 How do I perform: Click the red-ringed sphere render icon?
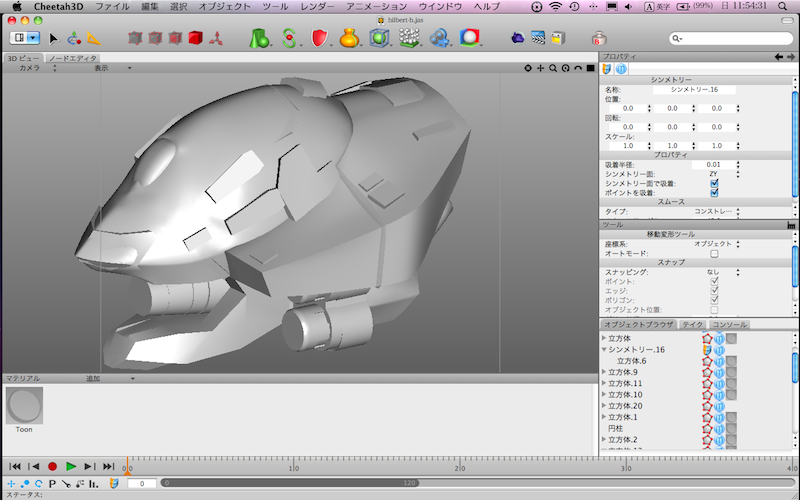pyautogui.click(x=469, y=38)
